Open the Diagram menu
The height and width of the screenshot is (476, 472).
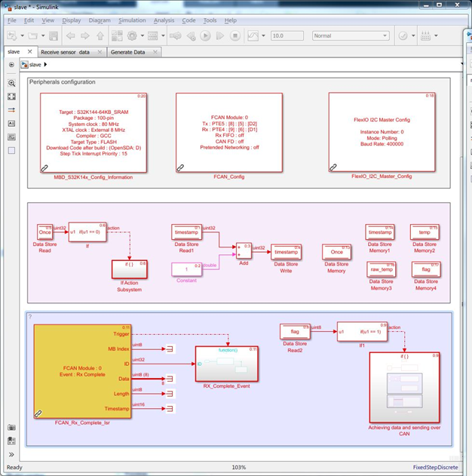coord(100,20)
